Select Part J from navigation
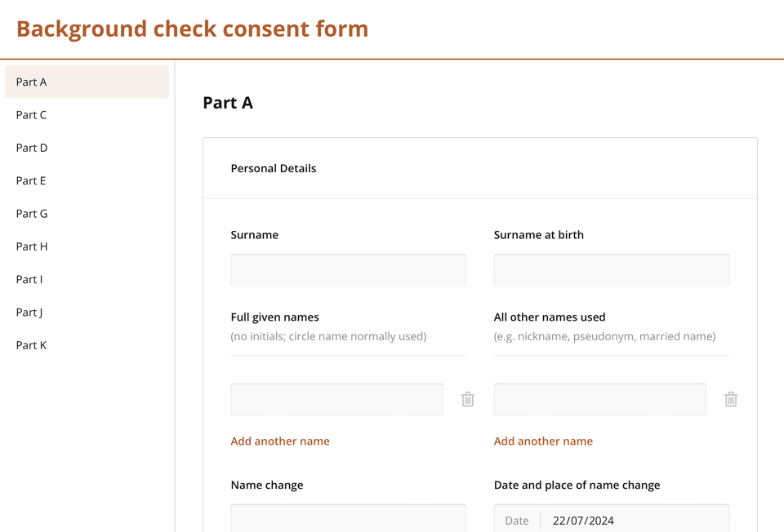784x532 pixels. [x=87, y=313]
